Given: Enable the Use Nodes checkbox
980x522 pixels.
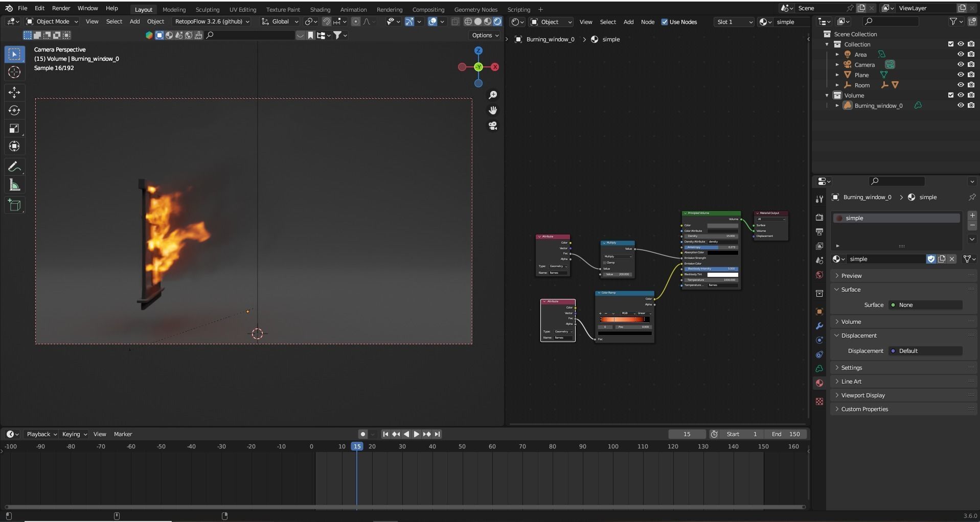Looking at the screenshot, I should (x=665, y=22).
